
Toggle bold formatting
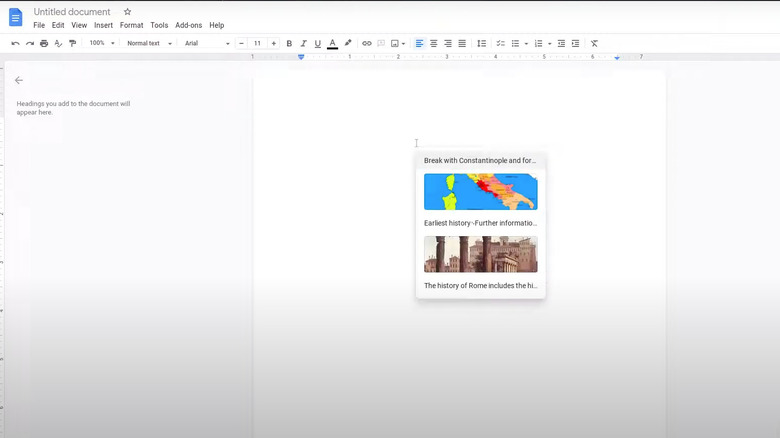click(x=289, y=44)
